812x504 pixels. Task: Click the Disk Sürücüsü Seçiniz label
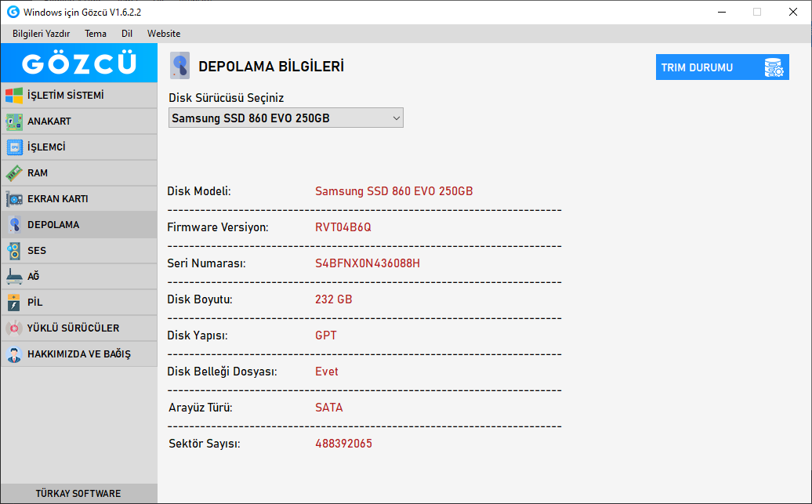(227, 98)
